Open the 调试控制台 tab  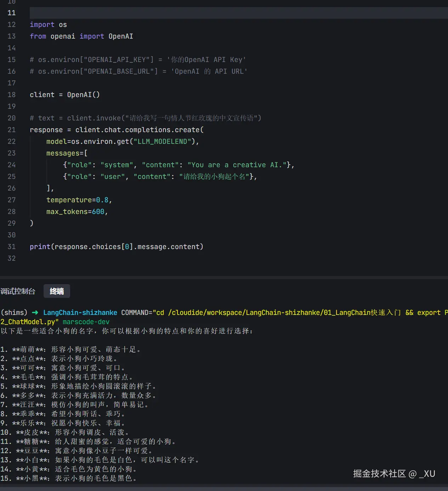[18, 291]
